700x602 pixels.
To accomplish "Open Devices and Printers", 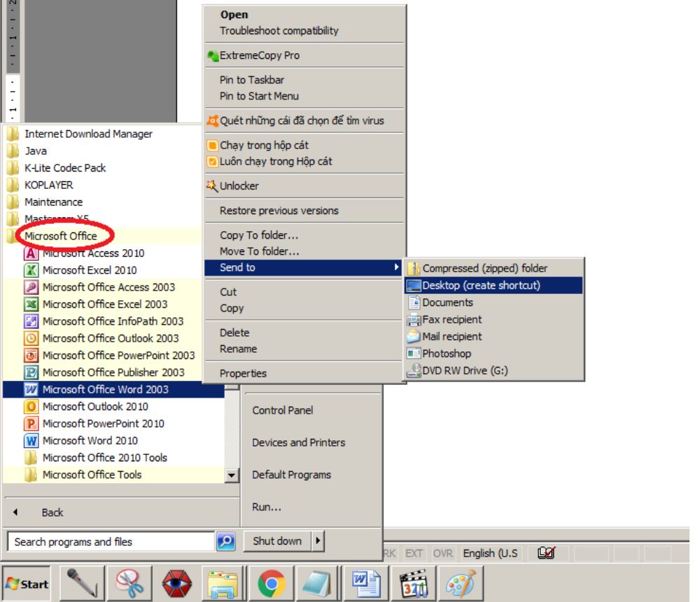I will pos(298,442).
